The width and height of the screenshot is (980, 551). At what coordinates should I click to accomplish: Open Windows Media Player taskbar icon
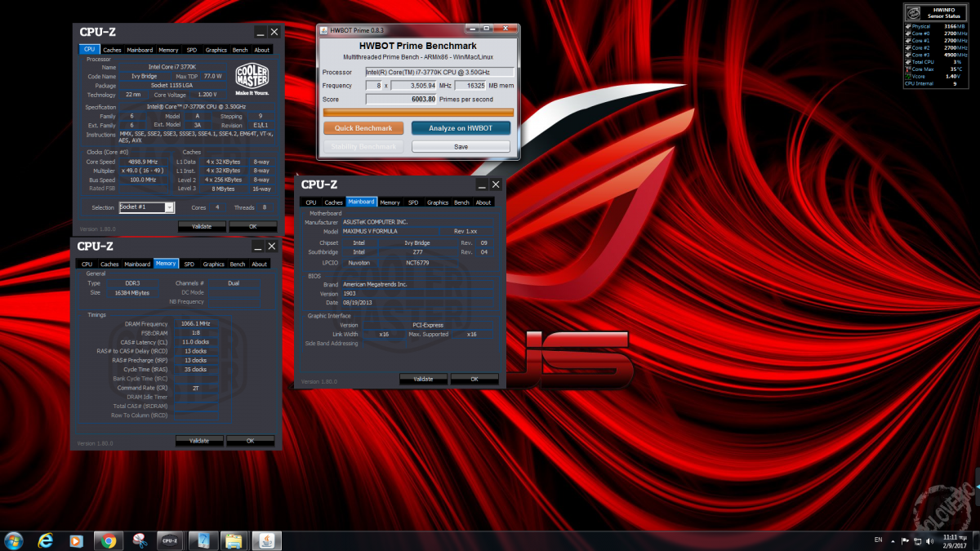[76, 540]
